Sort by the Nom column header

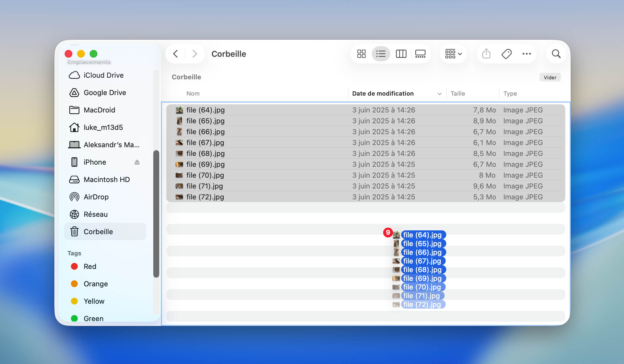pos(193,93)
